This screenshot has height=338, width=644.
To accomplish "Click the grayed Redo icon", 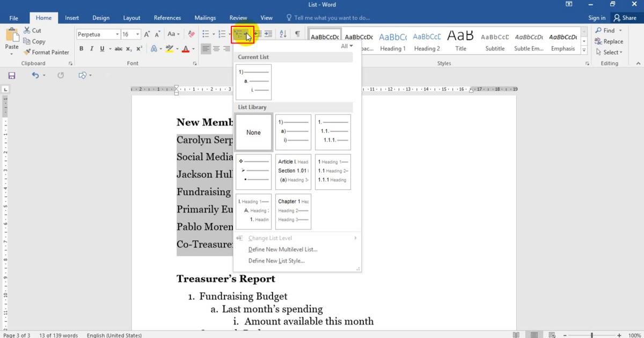I will (x=61, y=76).
